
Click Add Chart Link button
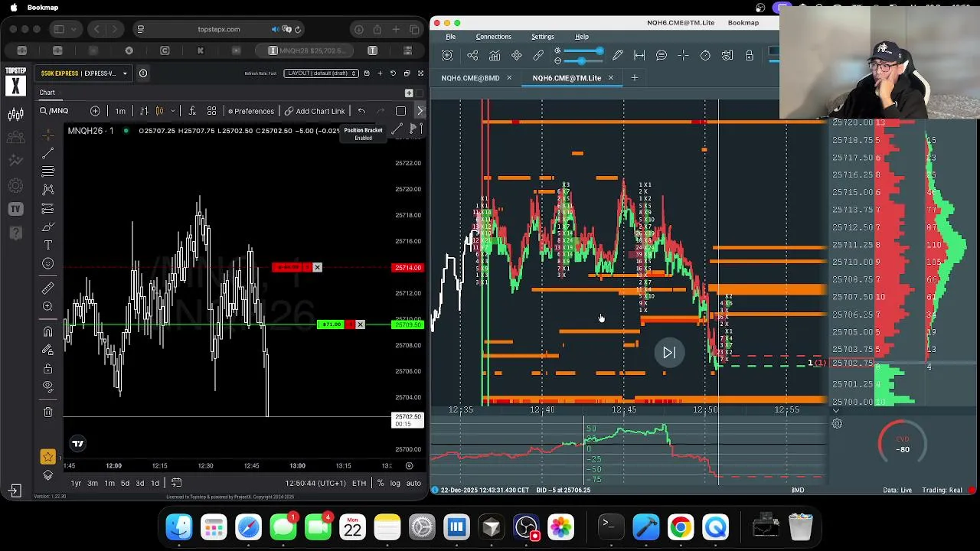(315, 111)
